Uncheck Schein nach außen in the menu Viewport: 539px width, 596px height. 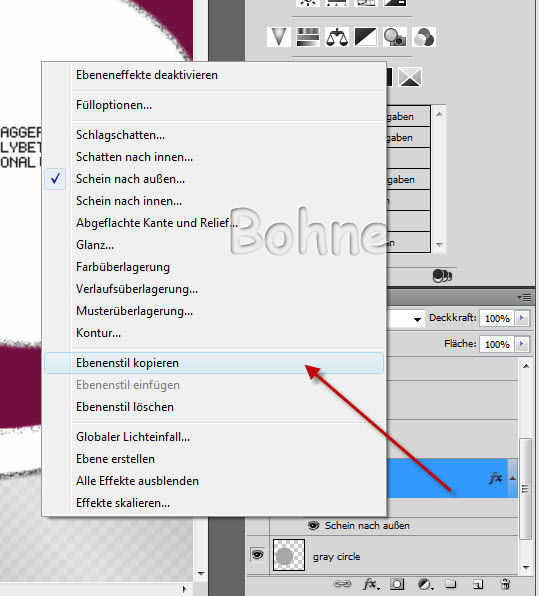point(129,179)
